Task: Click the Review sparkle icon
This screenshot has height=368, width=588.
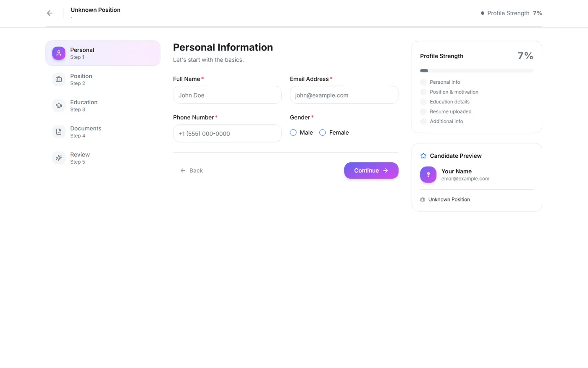Action: coord(59,158)
